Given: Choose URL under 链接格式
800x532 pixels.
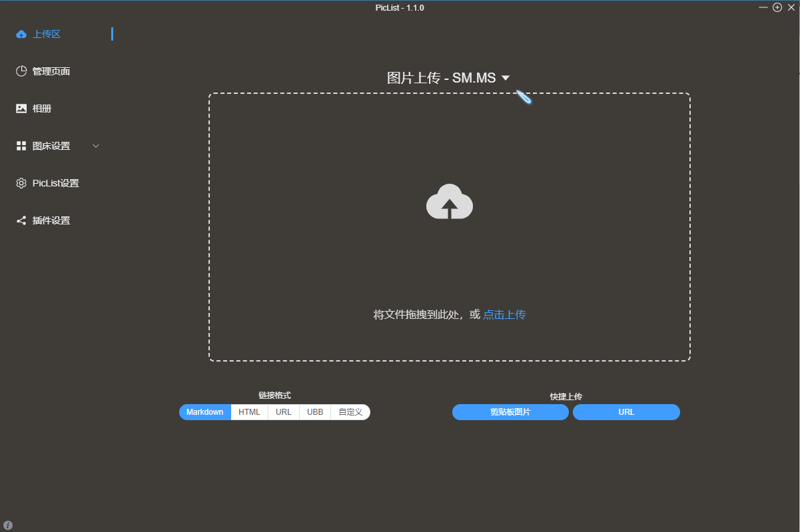Looking at the screenshot, I should pos(284,412).
